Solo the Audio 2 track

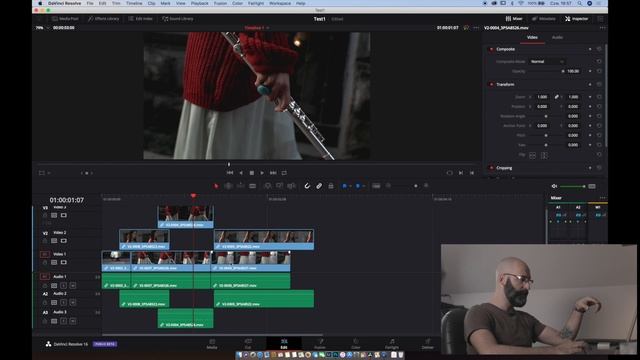tap(64, 302)
